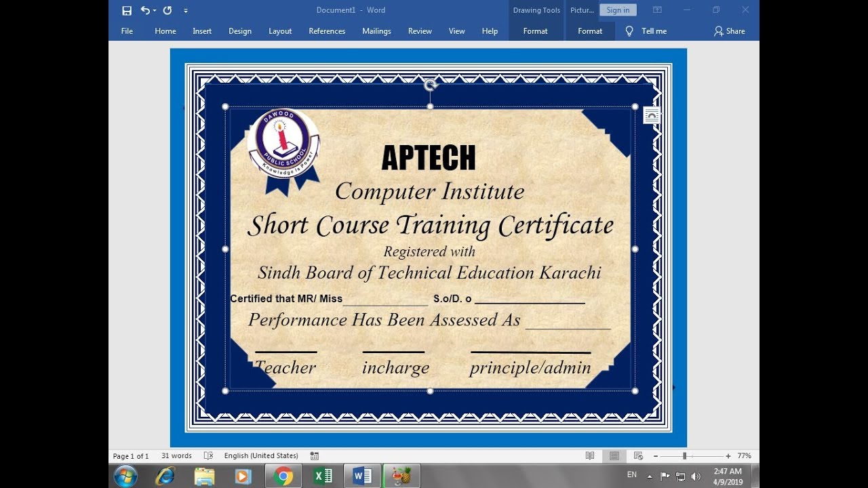
Task: Click the Word taskbar button
Action: click(363, 476)
